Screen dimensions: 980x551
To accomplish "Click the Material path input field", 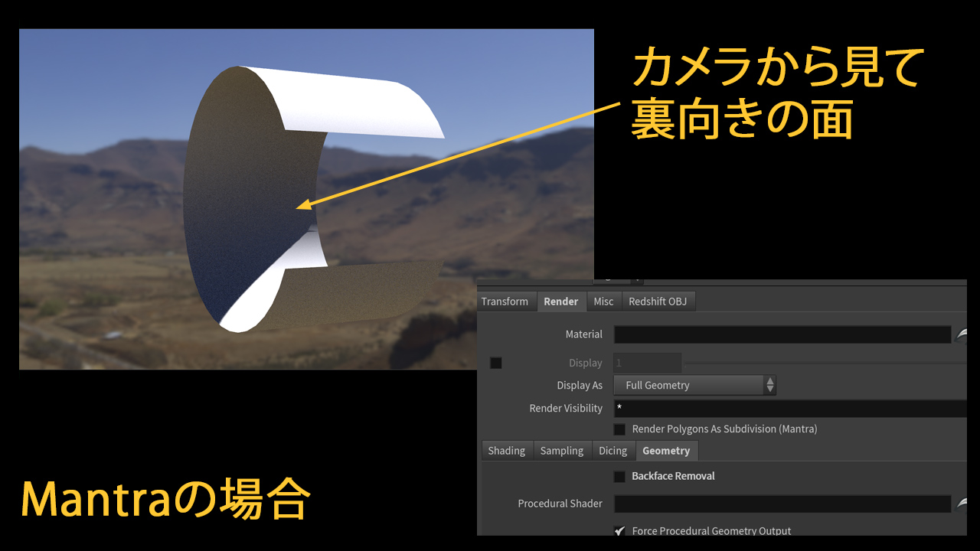I will [782, 334].
